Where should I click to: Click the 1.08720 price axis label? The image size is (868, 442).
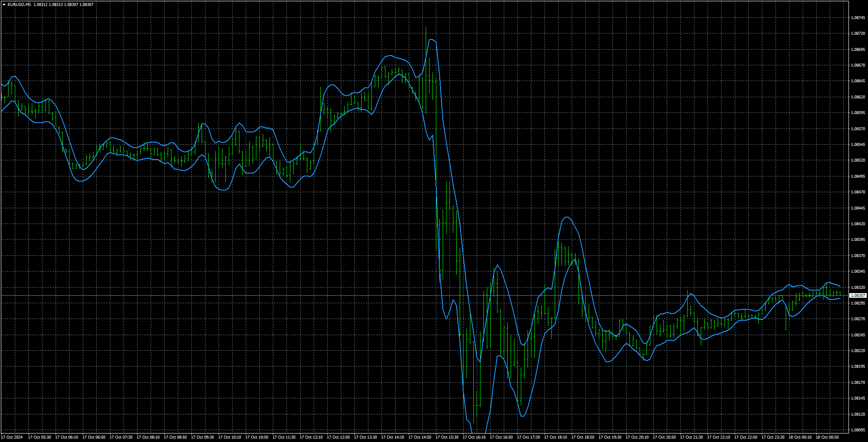pyautogui.click(x=858, y=33)
